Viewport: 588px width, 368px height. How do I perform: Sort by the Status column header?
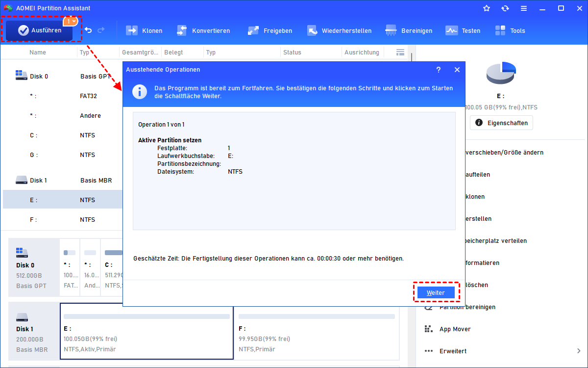click(x=292, y=52)
